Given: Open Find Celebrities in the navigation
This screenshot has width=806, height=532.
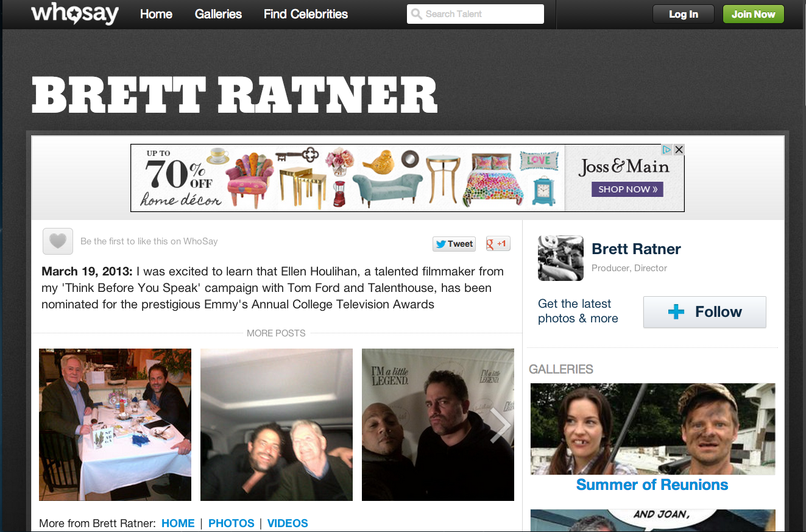Looking at the screenshot, I should pyautogui.click(x=306, y=14).
